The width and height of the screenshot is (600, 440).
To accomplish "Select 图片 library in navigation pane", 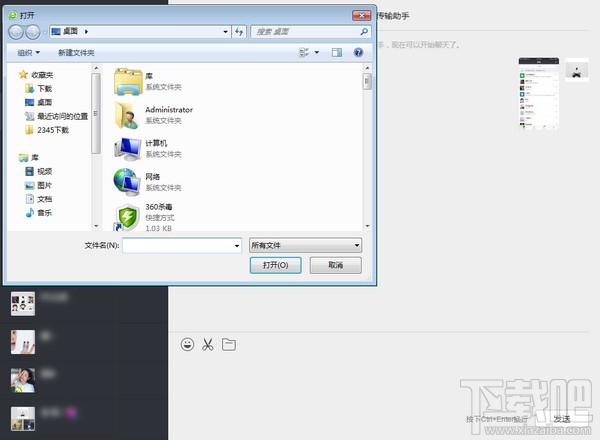I will 39,185.
